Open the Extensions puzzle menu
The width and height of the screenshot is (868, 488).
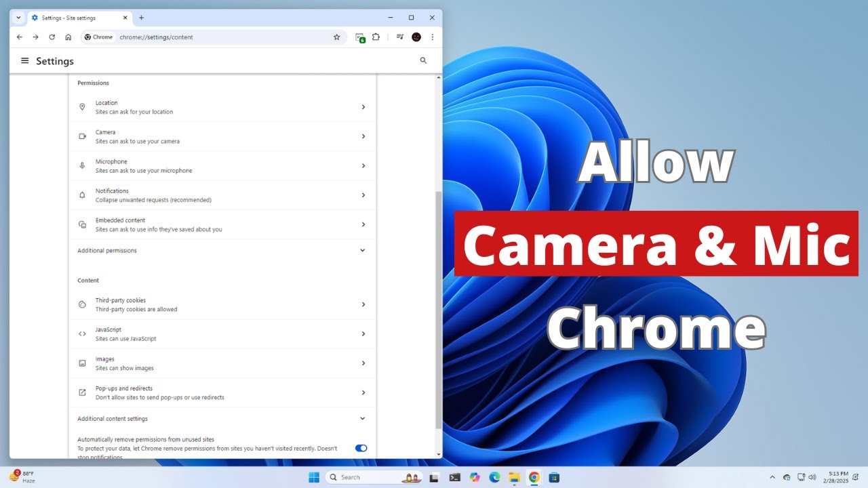pos(376,37)
